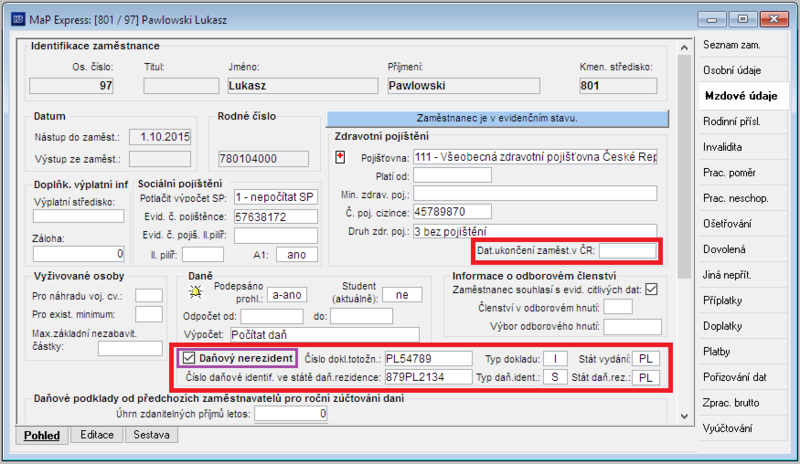800x464 pixels.
Task: Click the Členství v odborovém hnutí field
Action: 618,307
